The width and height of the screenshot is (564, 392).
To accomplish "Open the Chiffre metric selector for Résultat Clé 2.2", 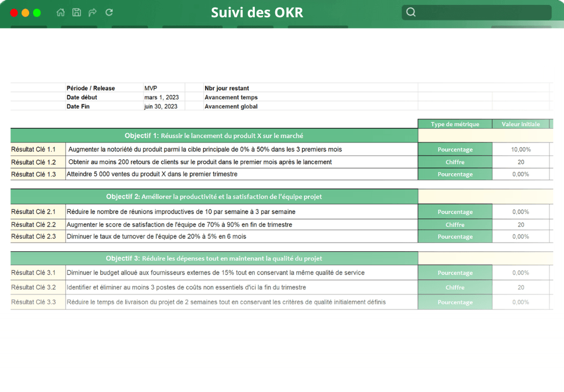I will click(454, 224).
